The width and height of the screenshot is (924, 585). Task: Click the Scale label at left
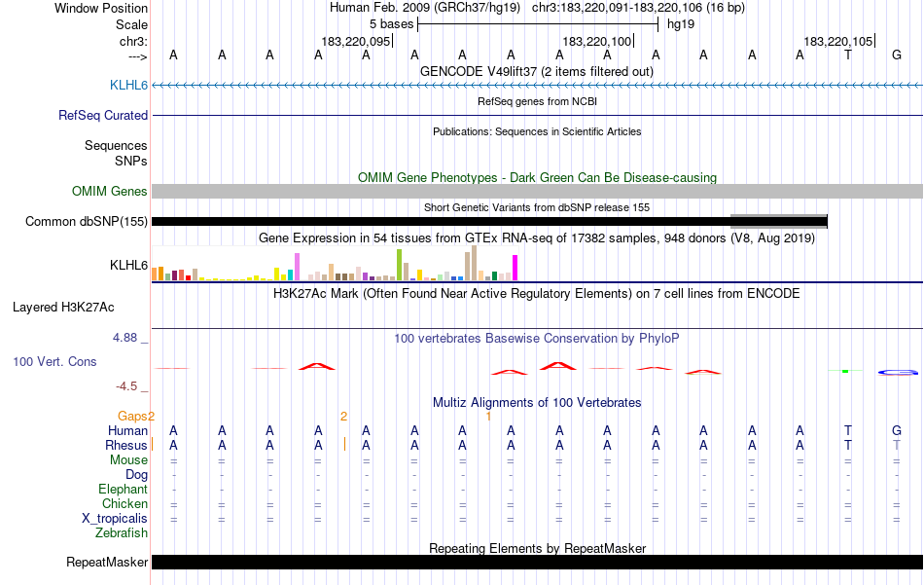131,24
